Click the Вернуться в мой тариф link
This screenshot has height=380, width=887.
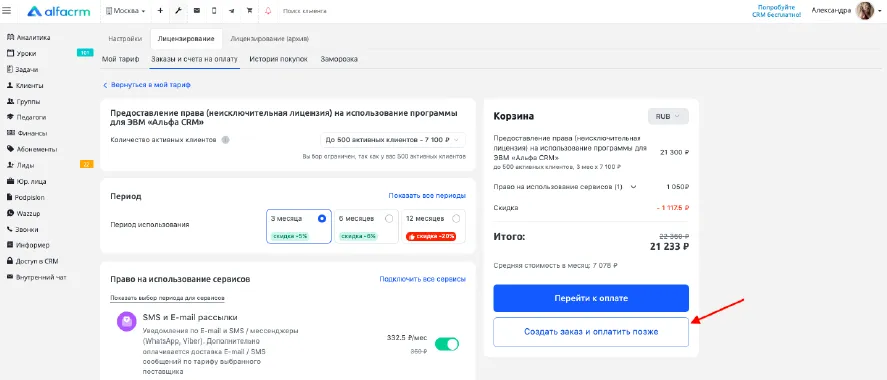(x=147, y=85)
